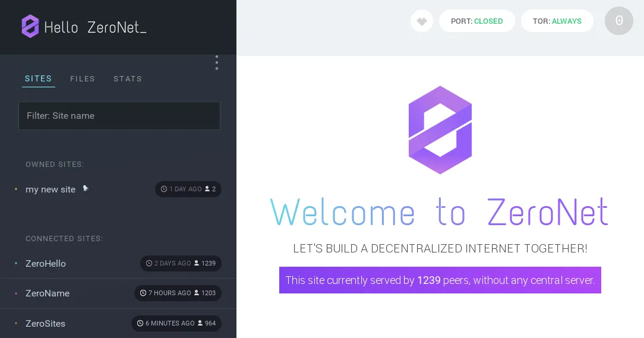
Task: Click the ZeroNet logo in the header
Action: tap(30, 26)
